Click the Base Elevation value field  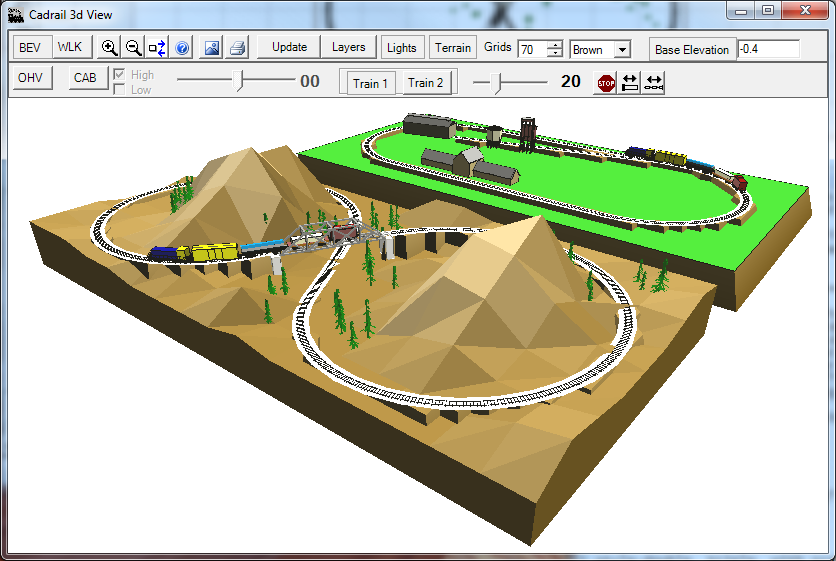tap(768, 49)
